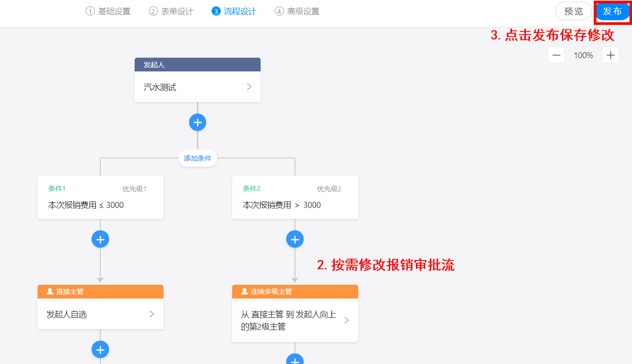Click the person icon on 连续多级主管 header
The image size is (632, 364).
(245, 292)
